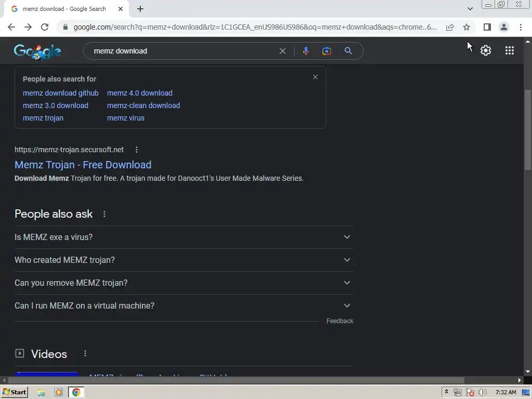Show desktop from tray corner icon
This screenshot has height=399, width=532.
click(x=526, y=393)
